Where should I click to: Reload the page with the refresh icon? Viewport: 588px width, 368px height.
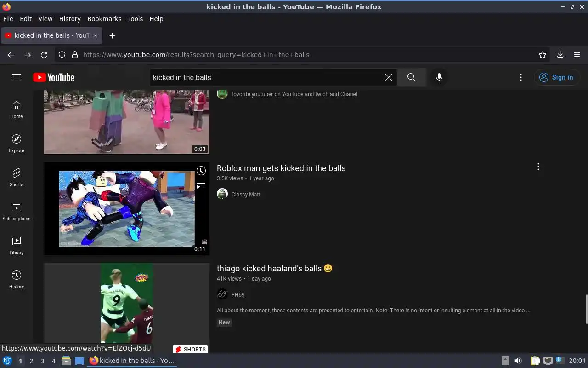[44, 55]
